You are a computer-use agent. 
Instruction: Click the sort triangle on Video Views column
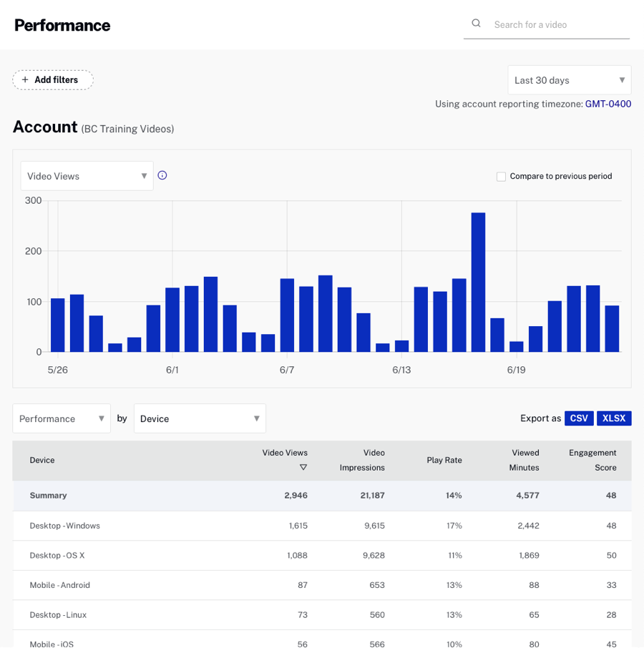303,467
